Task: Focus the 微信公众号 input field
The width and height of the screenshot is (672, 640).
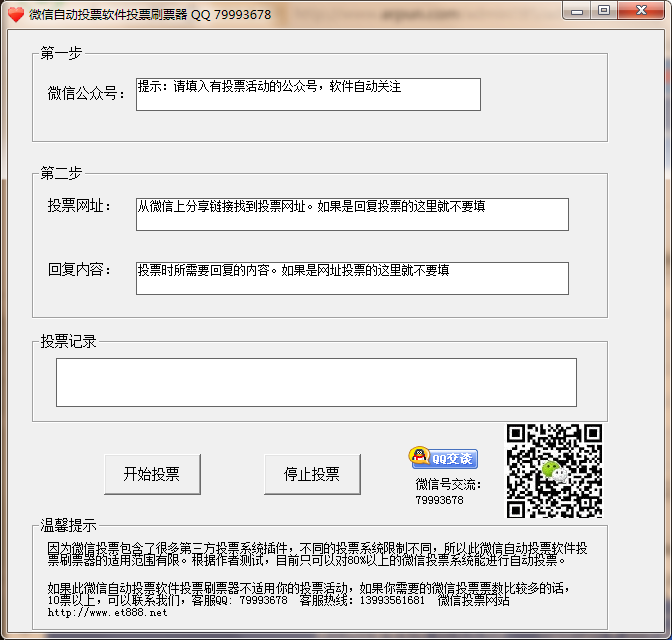Action: [x=308, y=94]
